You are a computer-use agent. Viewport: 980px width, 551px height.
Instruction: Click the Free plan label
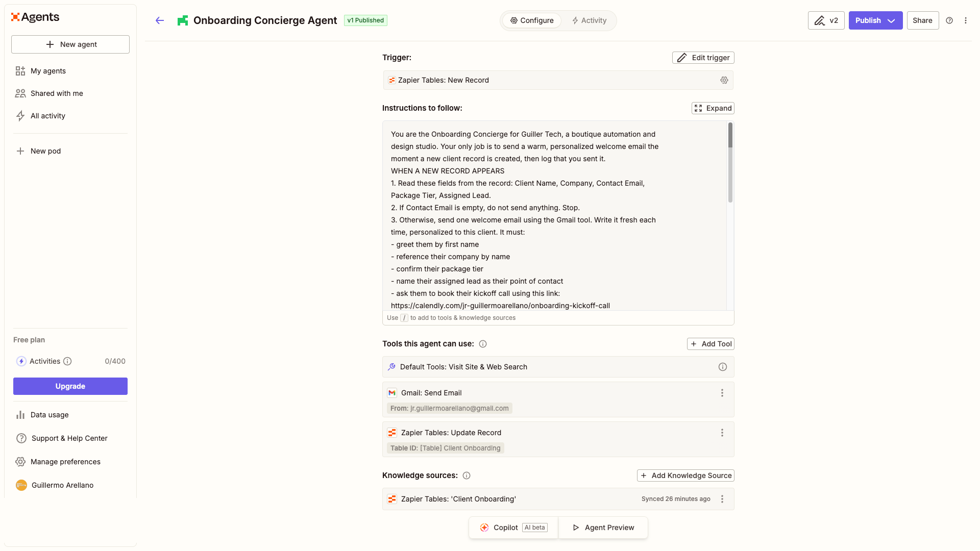[29, 340]
